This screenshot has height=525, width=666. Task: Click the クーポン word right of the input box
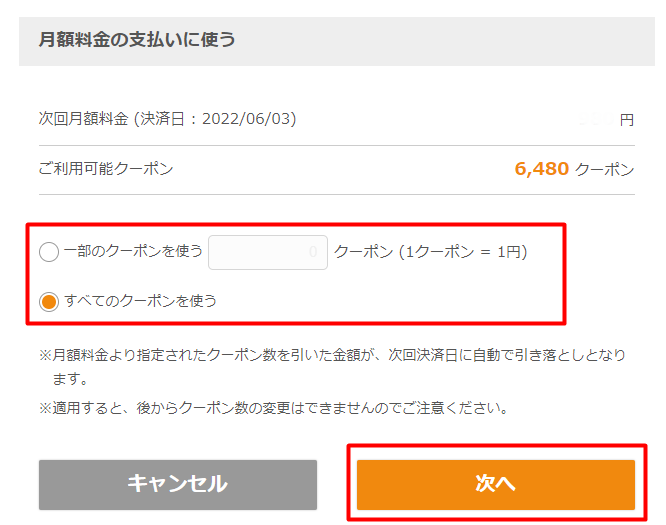(x=364, y=251)
